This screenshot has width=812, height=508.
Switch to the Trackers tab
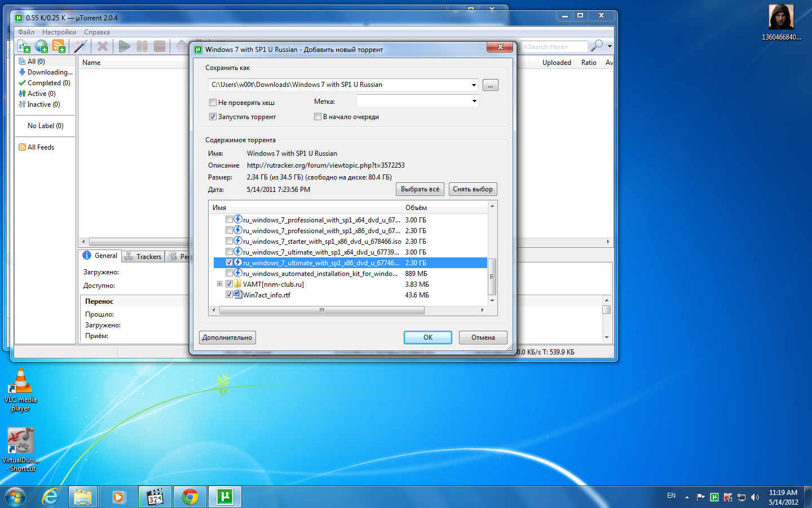point(143,256)
